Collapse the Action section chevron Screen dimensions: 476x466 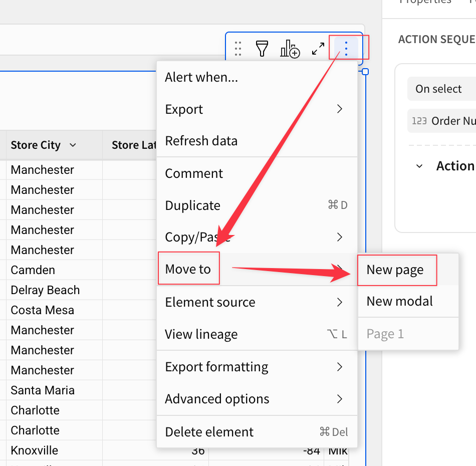419,166
